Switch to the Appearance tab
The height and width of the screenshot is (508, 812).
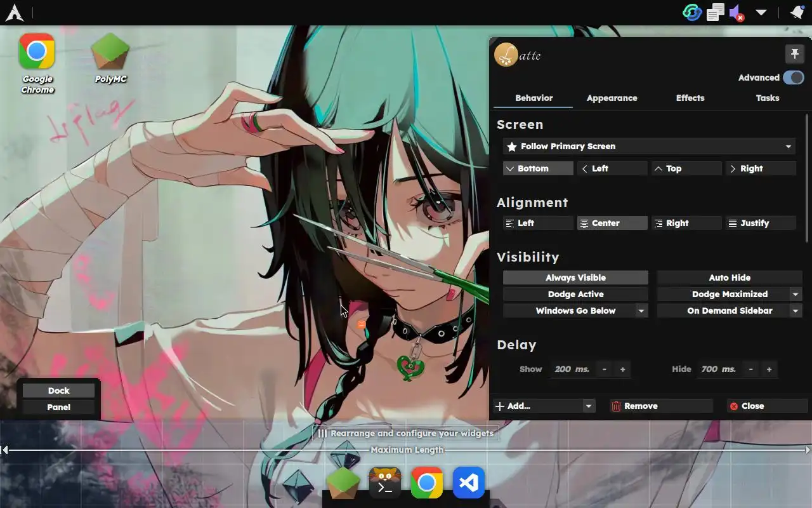click(612, 98)
